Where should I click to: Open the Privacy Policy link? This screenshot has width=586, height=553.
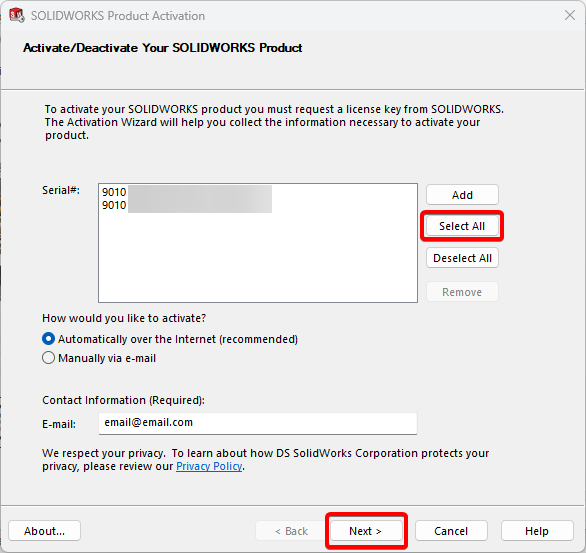click(x=209, y=466)
